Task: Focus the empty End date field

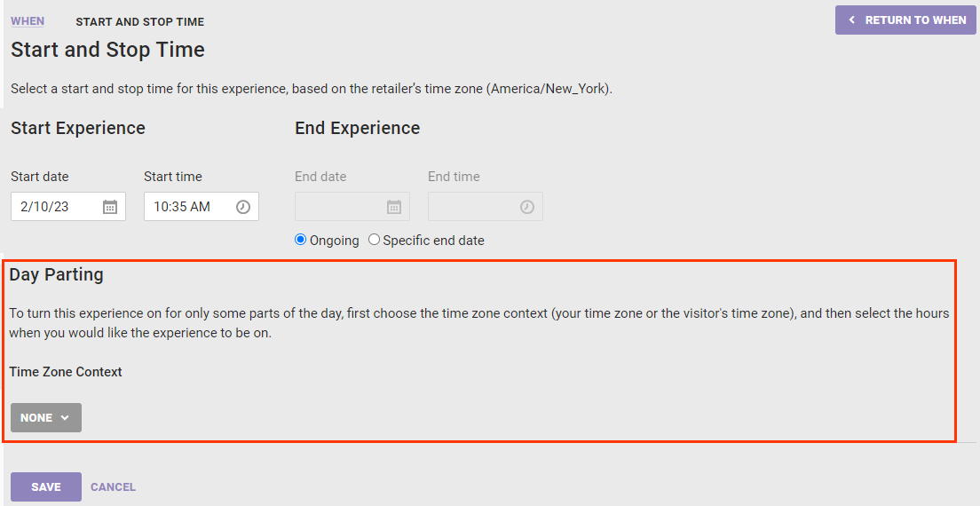Action: [339, 207]
